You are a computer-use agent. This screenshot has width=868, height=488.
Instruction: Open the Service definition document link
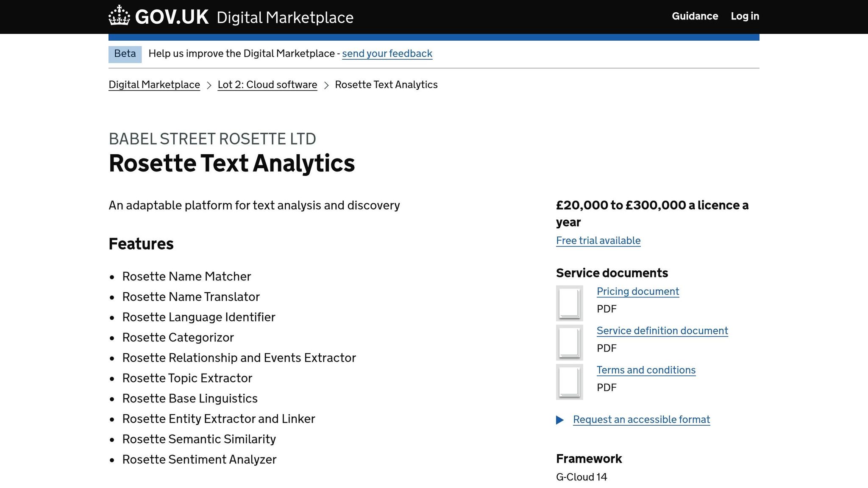(x=662, y=331)
